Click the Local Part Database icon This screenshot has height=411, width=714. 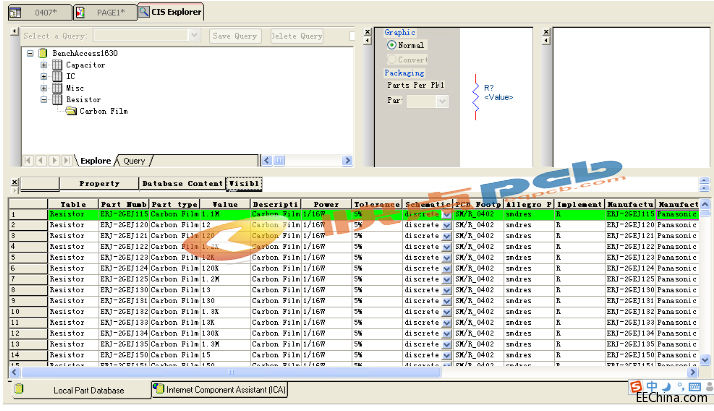pyautogui.click(x=19, y=390)
